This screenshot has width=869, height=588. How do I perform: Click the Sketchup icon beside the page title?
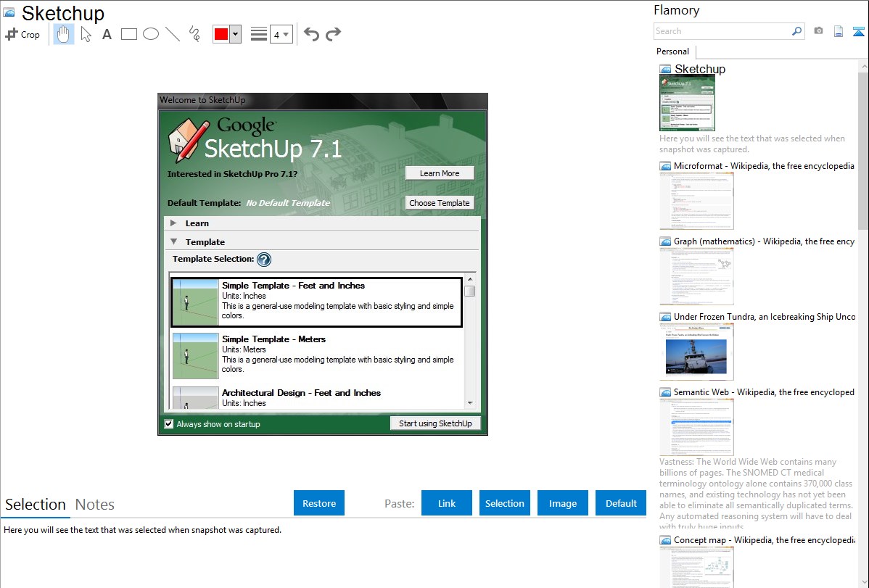(9, 12)
